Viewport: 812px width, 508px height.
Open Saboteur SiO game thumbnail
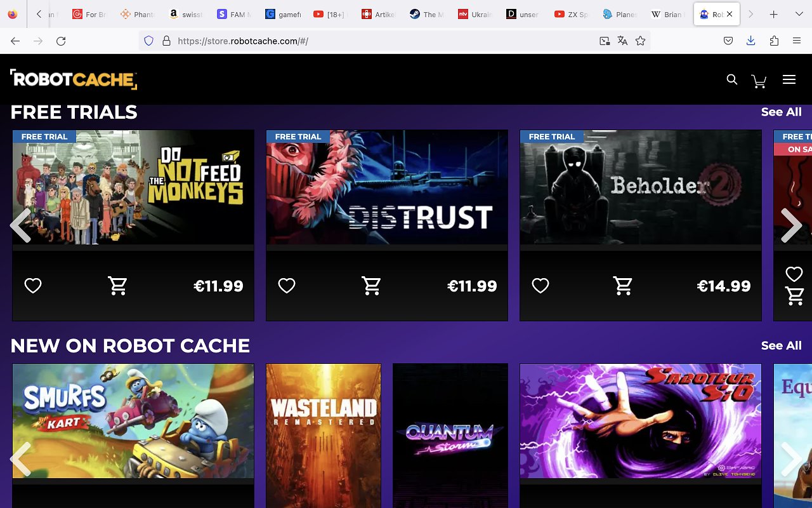pyautogui.click(x=641, y=421)
